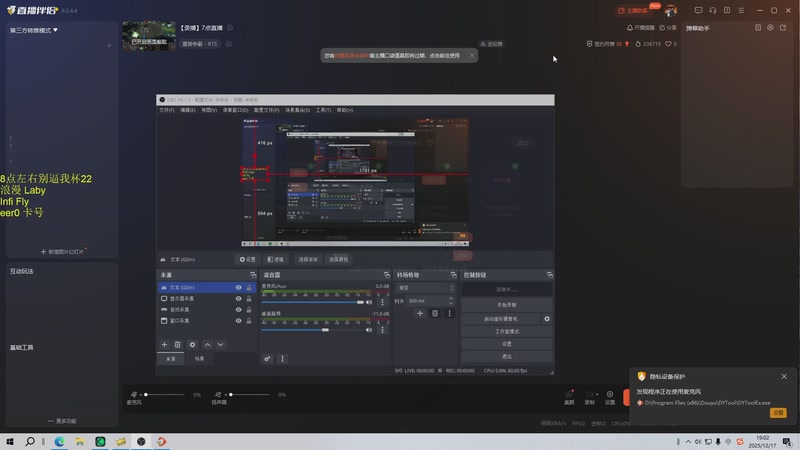
Task: Open 设置 gear in bottom toolbar
Action: [x=610, y=397]
